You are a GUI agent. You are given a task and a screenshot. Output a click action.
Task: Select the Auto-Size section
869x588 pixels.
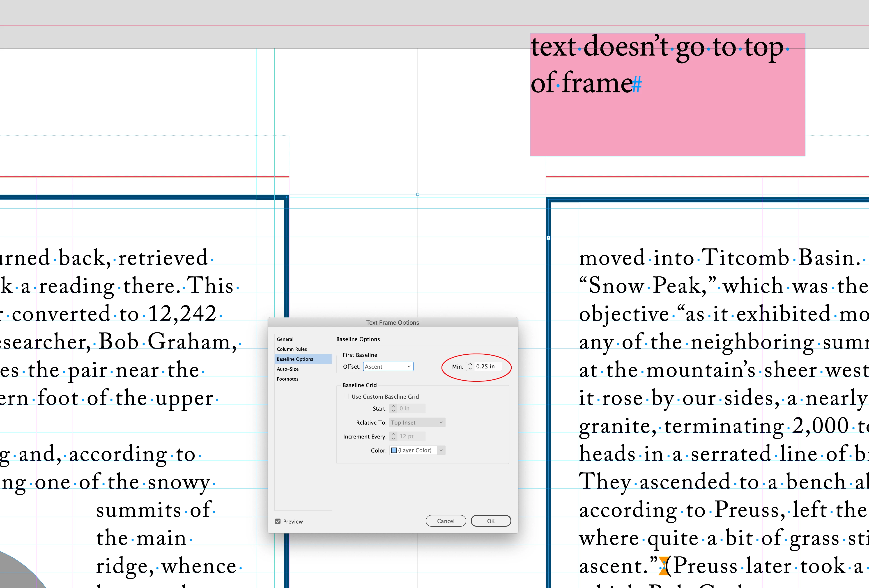click(x=287, y=369)
